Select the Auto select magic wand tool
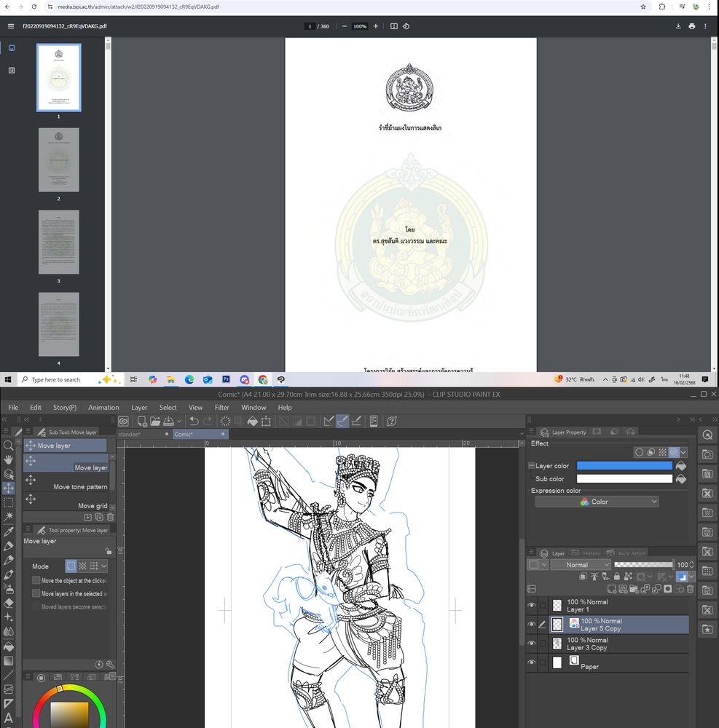Viewport: 719px width, 728px height. [8, 516]
